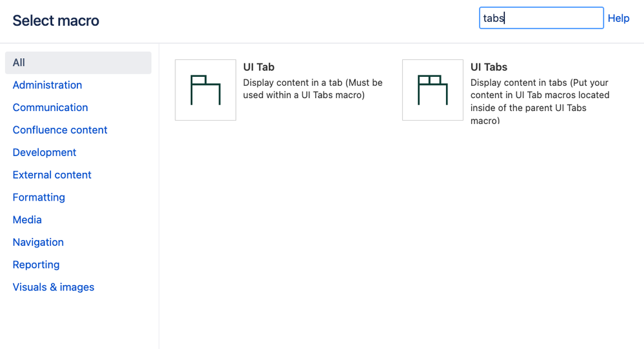The width and height of the screenshot is (644, 349).
Task: Open the UI Tabs macro title
Action: point(489,67)
